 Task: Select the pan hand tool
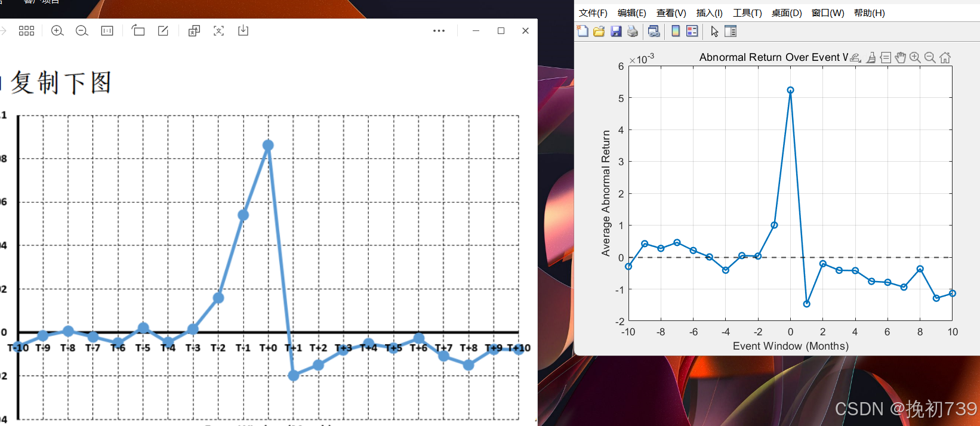(901, 57)
